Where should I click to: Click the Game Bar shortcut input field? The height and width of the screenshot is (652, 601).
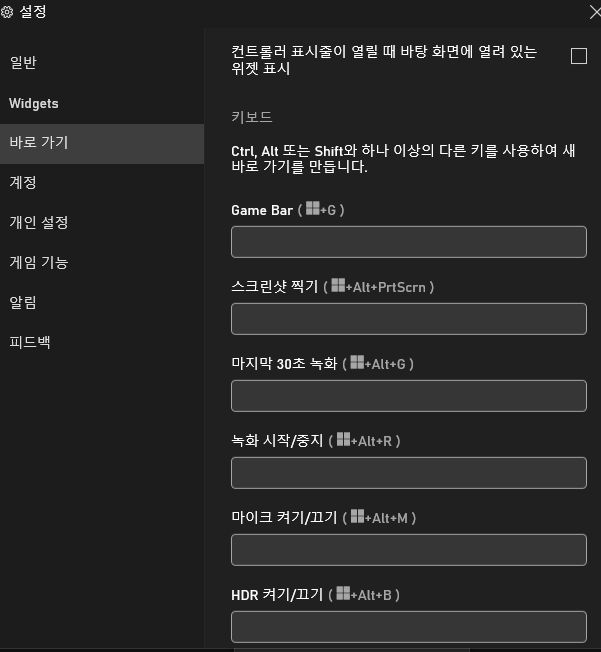click(408, 242)
